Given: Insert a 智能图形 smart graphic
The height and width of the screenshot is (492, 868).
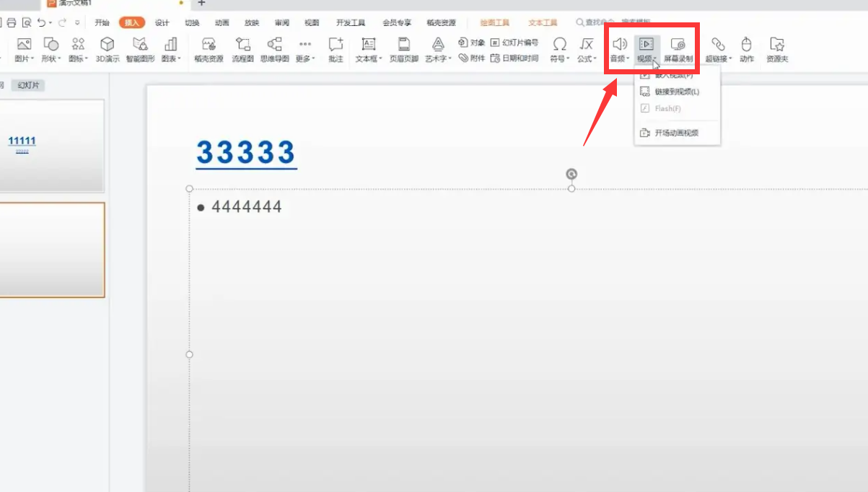Looking at the screenshot, I should (x=141, y=48).
